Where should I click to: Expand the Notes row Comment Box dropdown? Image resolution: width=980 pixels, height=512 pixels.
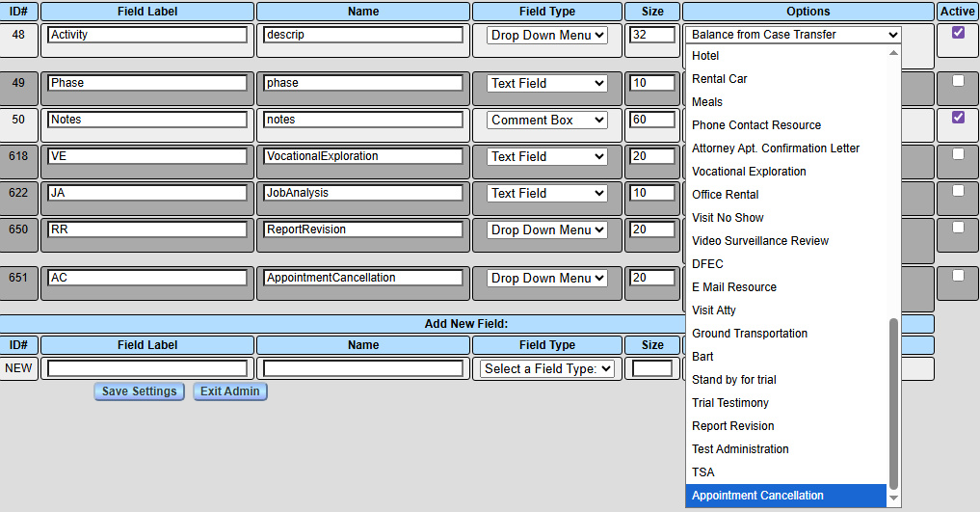pos(547,121)
